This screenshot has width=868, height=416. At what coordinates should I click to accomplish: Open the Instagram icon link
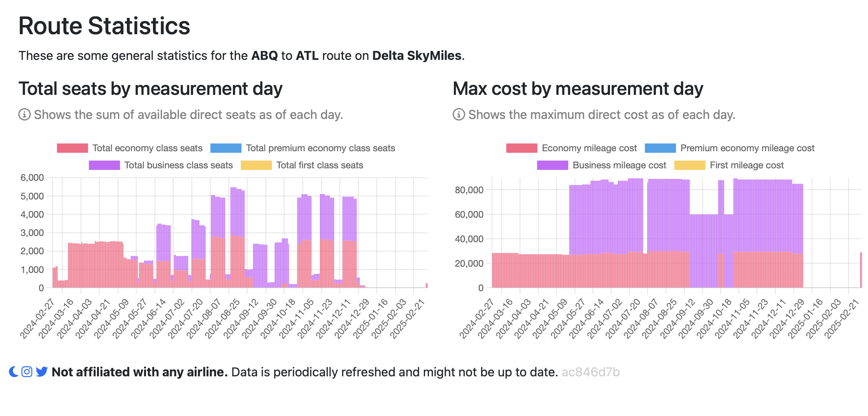pos(27,372)
